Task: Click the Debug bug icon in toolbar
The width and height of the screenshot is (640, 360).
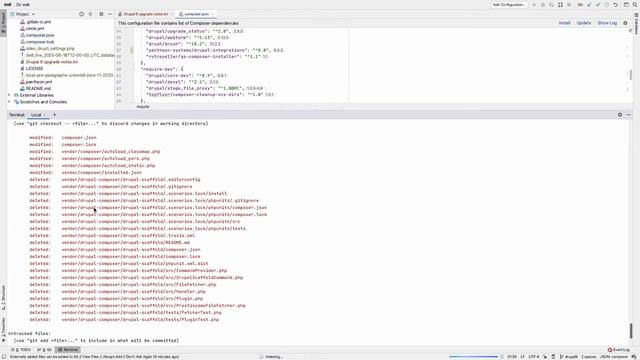Action: tap(543, 4)
